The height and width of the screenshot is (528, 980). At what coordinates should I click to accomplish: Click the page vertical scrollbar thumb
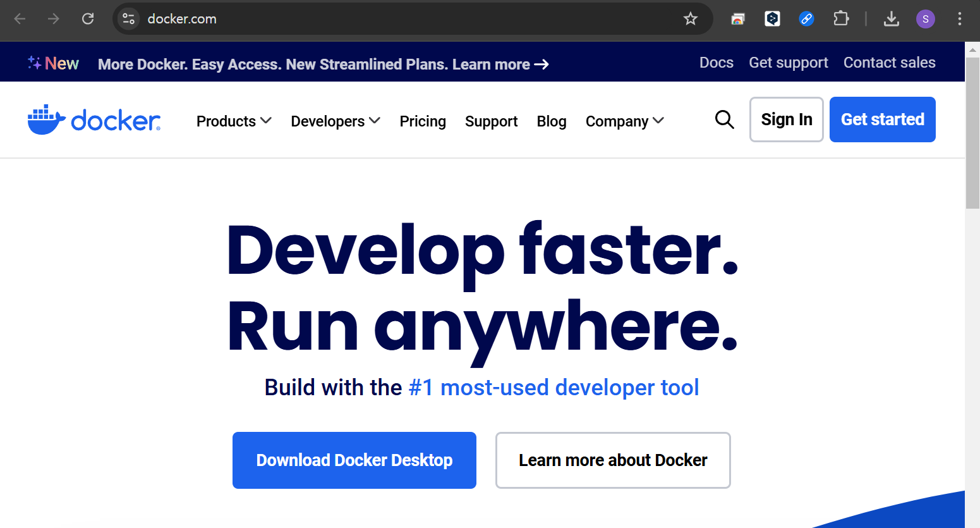point(972,133)
